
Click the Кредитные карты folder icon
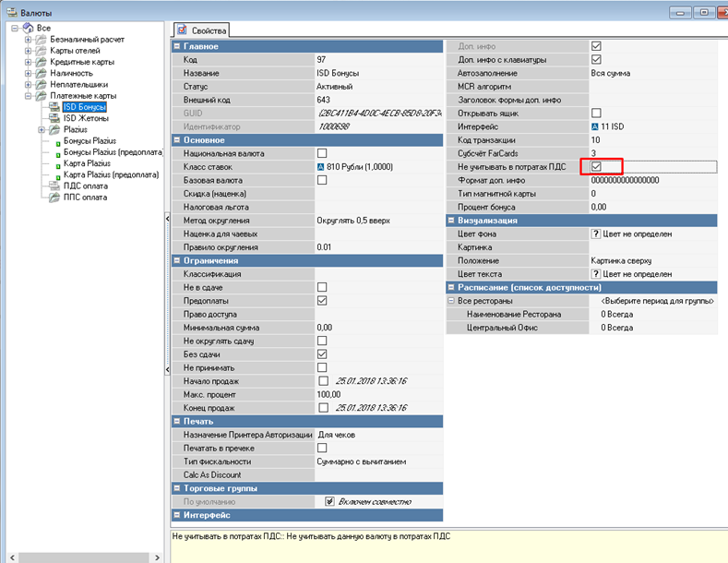[42, 62]
